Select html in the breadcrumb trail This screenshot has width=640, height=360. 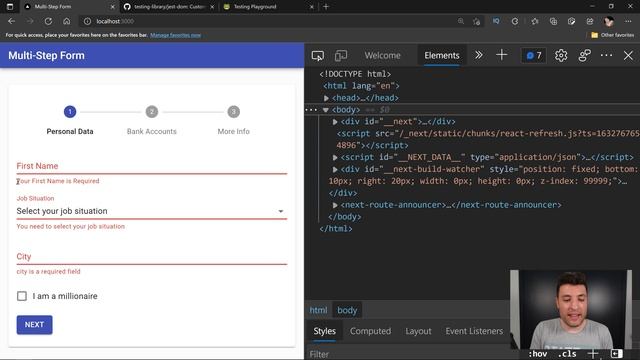tap(318, 310)
